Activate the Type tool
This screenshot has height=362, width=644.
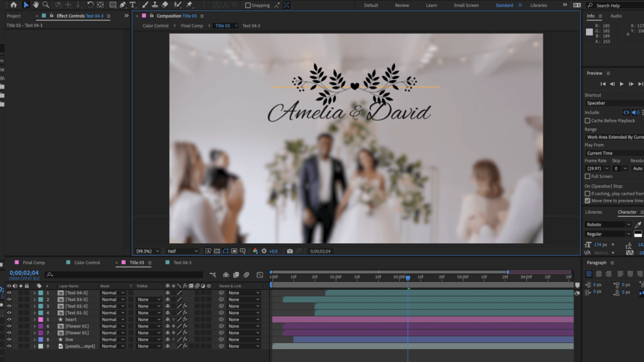132,5
